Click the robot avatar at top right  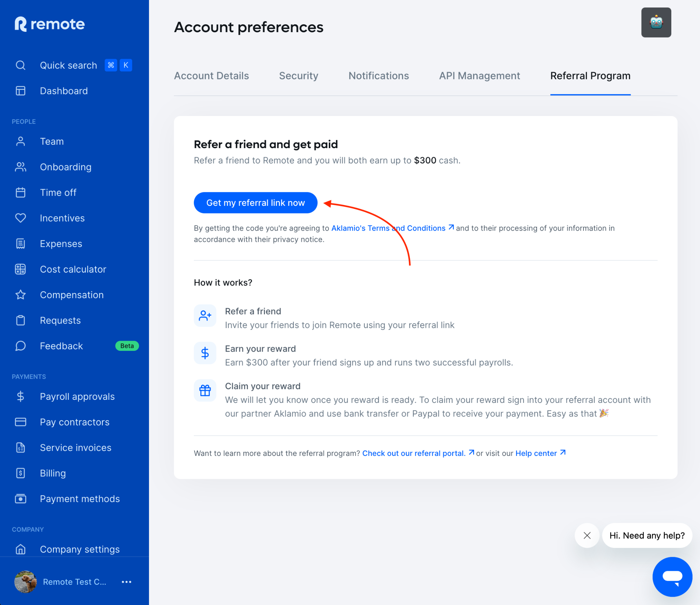(656, 23)
